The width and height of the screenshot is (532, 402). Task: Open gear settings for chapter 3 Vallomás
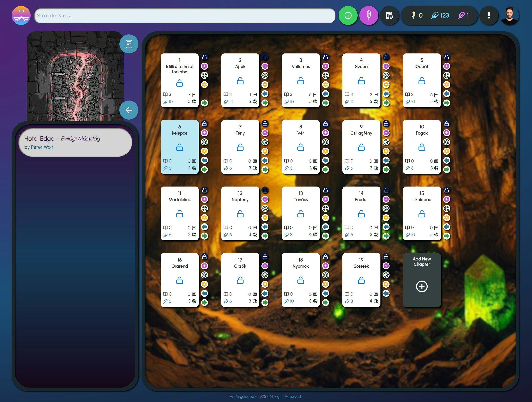click(325, 85)
